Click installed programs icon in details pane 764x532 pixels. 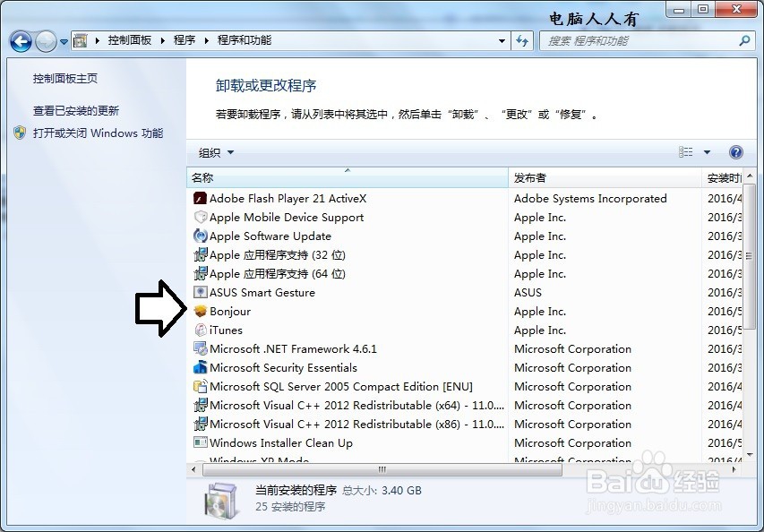point(222,502)
